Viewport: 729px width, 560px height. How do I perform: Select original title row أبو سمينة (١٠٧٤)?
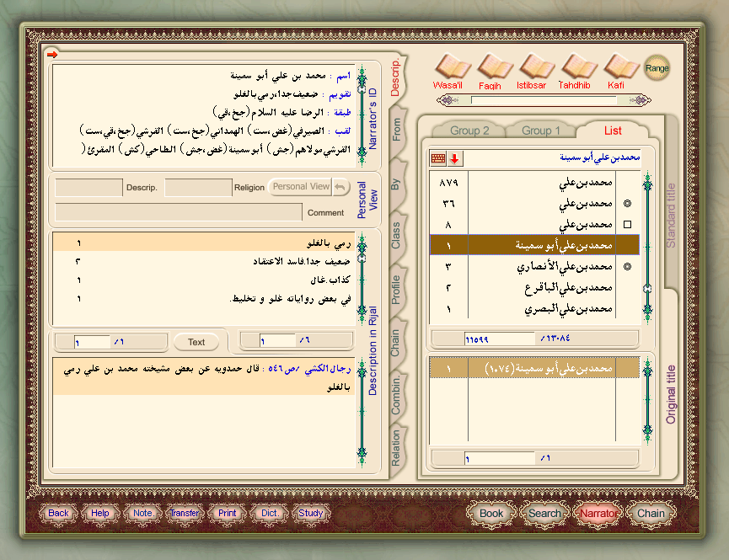click(x=534, y=368)
